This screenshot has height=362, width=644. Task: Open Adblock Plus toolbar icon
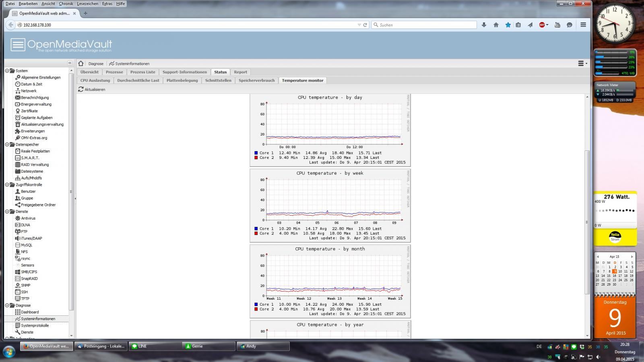pyautogui.click(x=542, y=25)
